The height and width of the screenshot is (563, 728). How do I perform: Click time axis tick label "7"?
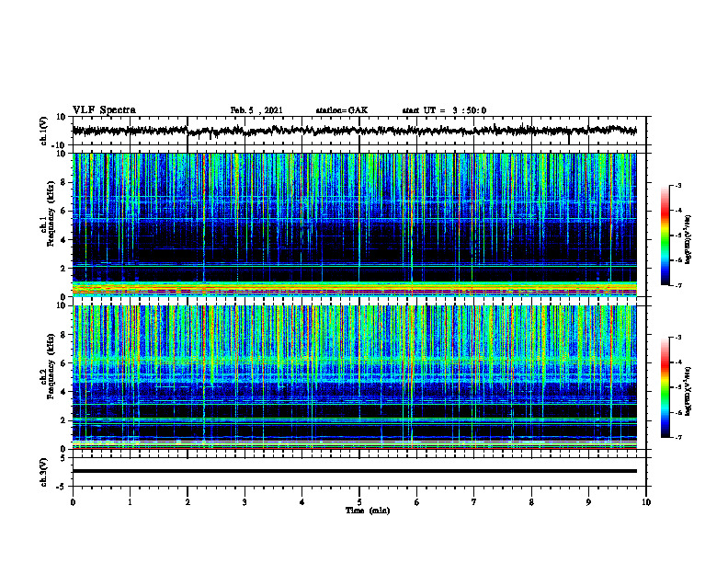click(474, 502)
